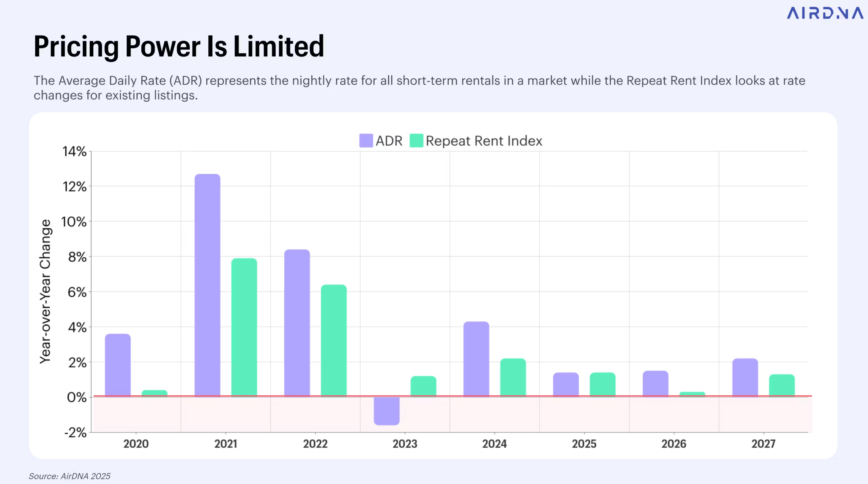This screenshot has height=484, width=868.
Task: Toggle the ADR legend swatch
Action: tap(366, 141)
